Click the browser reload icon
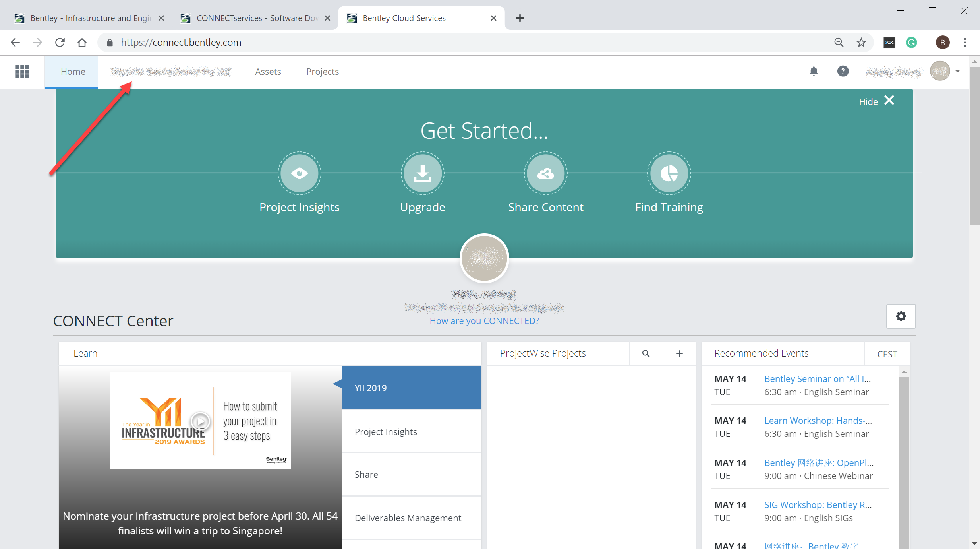Screen dimensions: 980x549 coord(60,42)
